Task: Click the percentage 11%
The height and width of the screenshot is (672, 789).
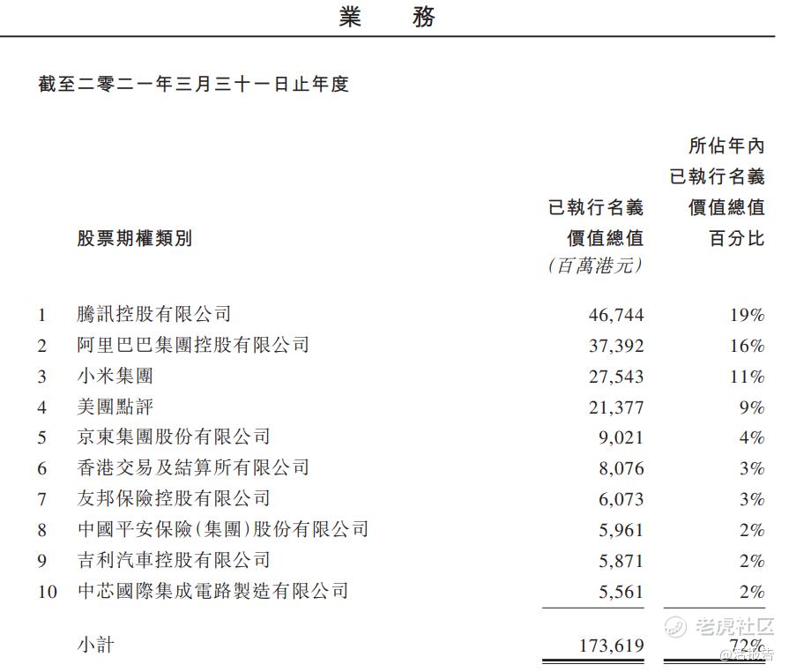Action: (748, 377)
